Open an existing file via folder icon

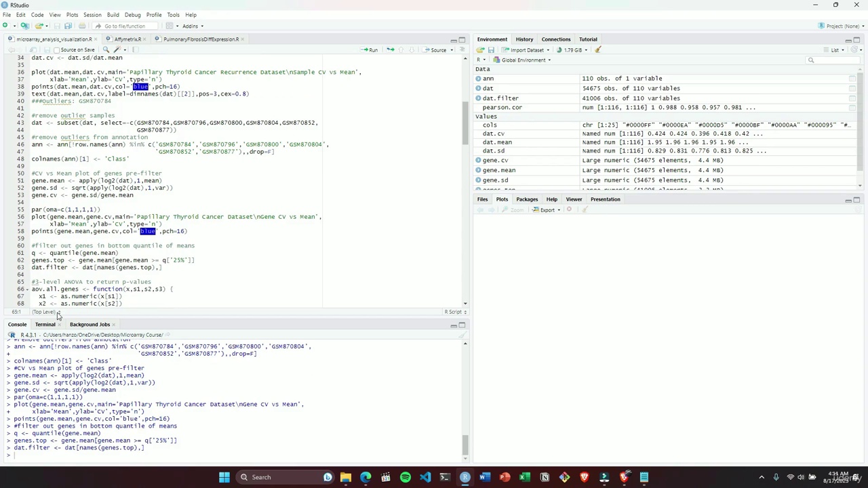tap(39, 26)
